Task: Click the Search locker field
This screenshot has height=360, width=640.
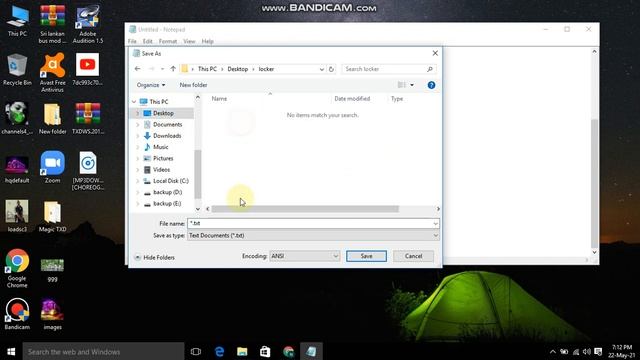Action: (388, 69)
